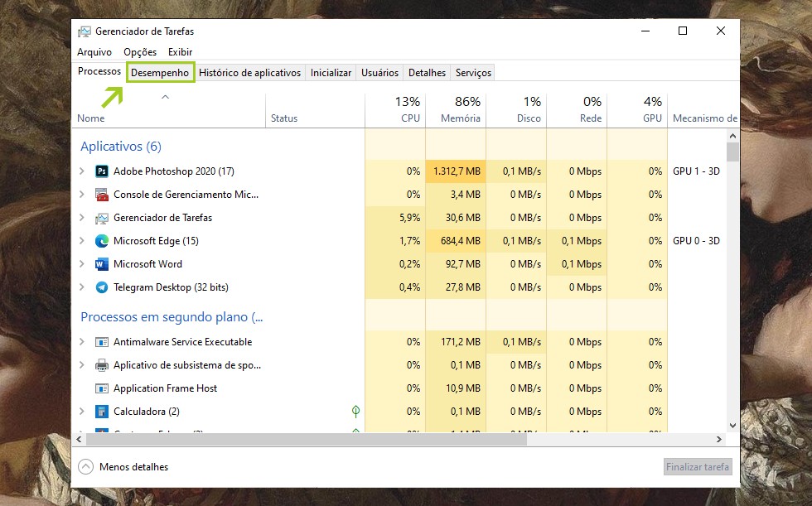The image size is (812, 506).
Task: Switch to the Desempenho tab
Action: coord(160,73)
